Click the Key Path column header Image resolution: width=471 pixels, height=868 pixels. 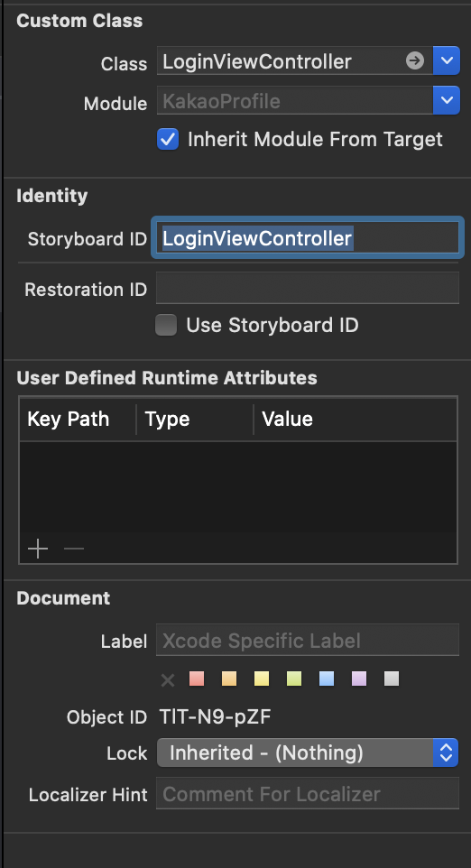(x=68, y=419)
